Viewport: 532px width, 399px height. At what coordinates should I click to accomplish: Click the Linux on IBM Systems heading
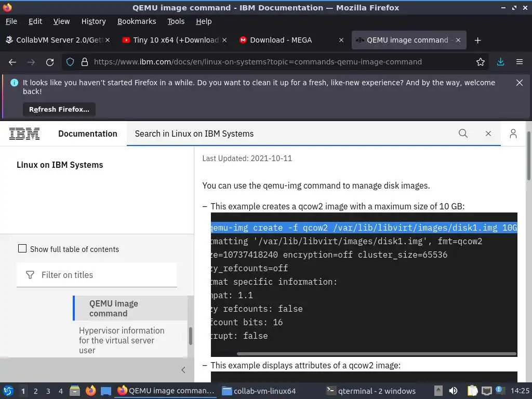[x=60, y=165]
